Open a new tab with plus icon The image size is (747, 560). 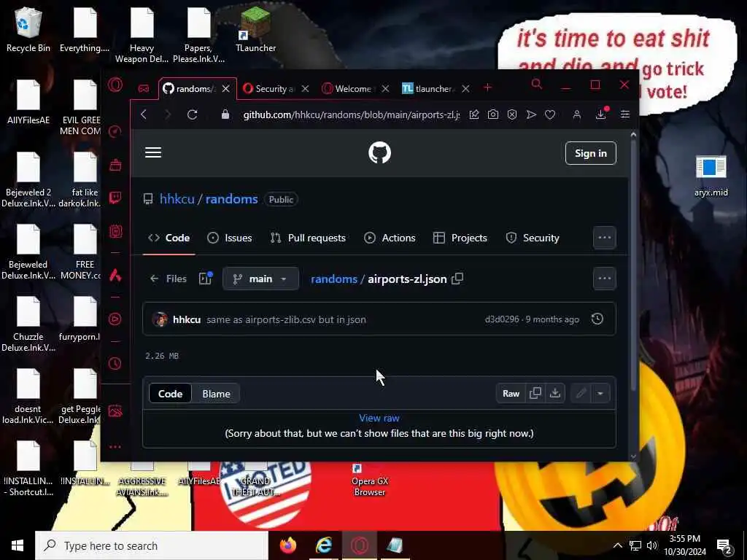pos(487,88)
